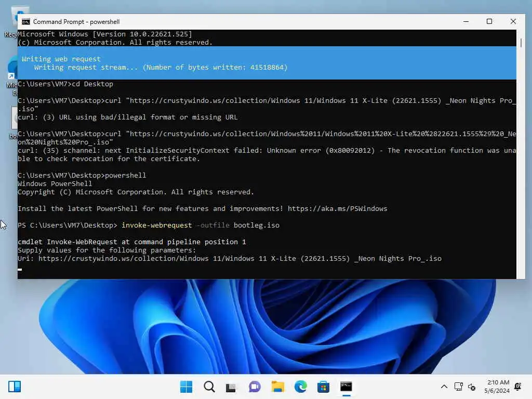Click the 'Windows PowerShell' header line
This screenshot has width=532, height=399.
point(55,183)
